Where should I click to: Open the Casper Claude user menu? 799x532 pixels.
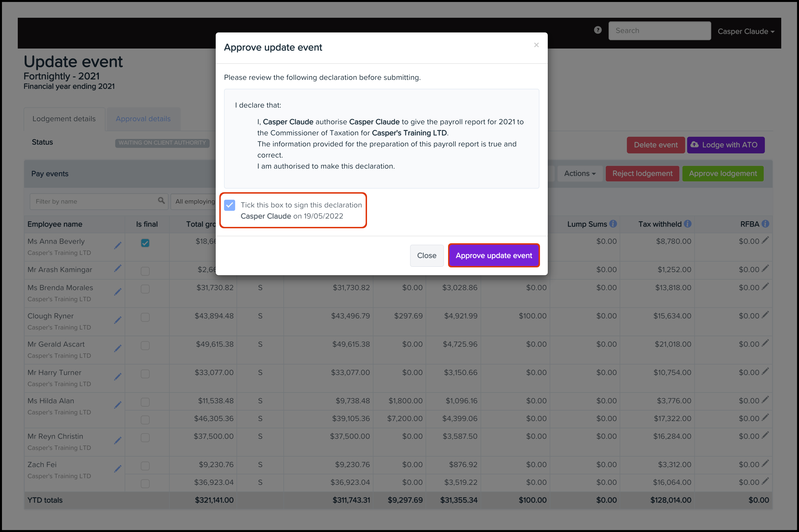click(746, 31)
